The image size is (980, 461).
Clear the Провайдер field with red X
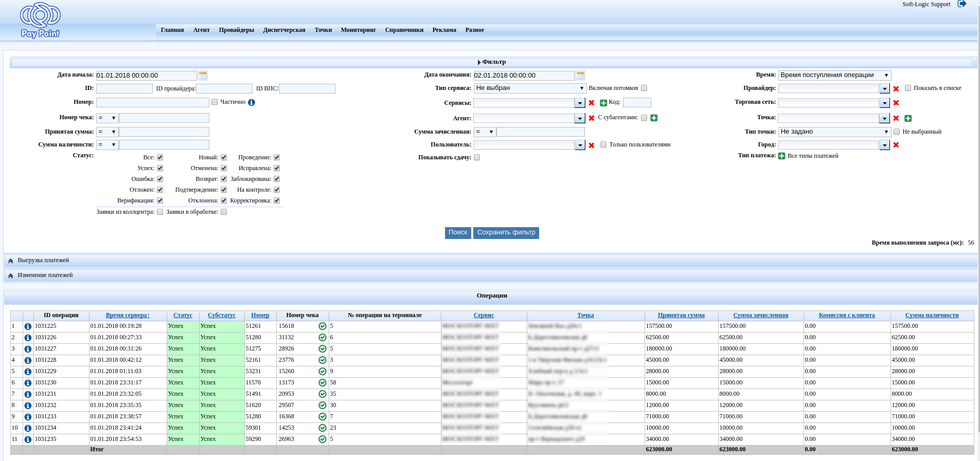896,89
